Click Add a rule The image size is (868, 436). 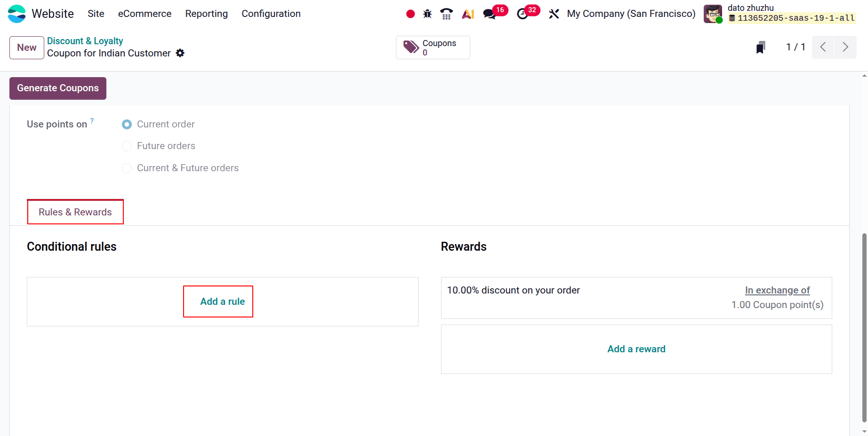[x=223, y=301]
